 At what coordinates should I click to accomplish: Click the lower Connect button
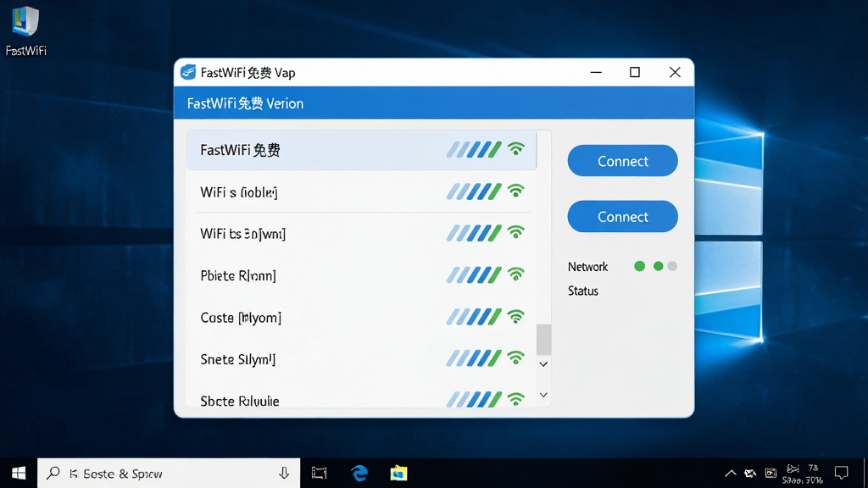pos(622,216)
